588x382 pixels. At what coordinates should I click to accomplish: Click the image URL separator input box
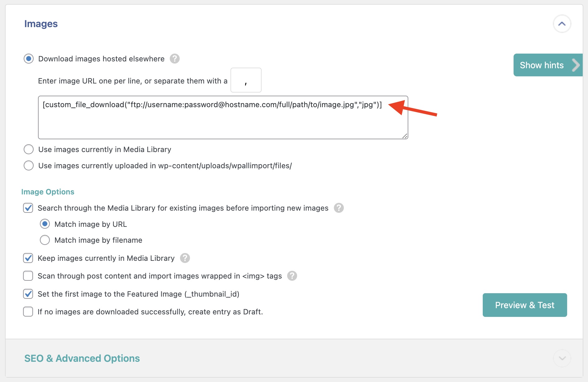[x=246, y=80]
